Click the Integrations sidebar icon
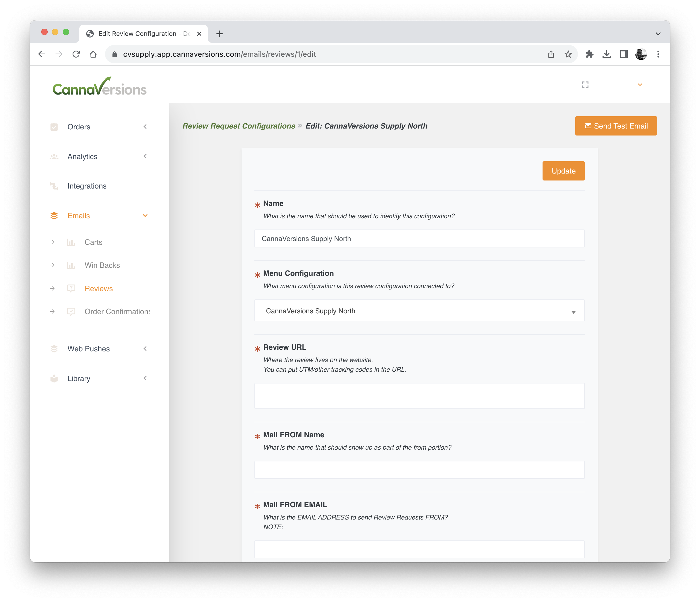The height and width of the screenshot is (602, 700). [54, 186]
